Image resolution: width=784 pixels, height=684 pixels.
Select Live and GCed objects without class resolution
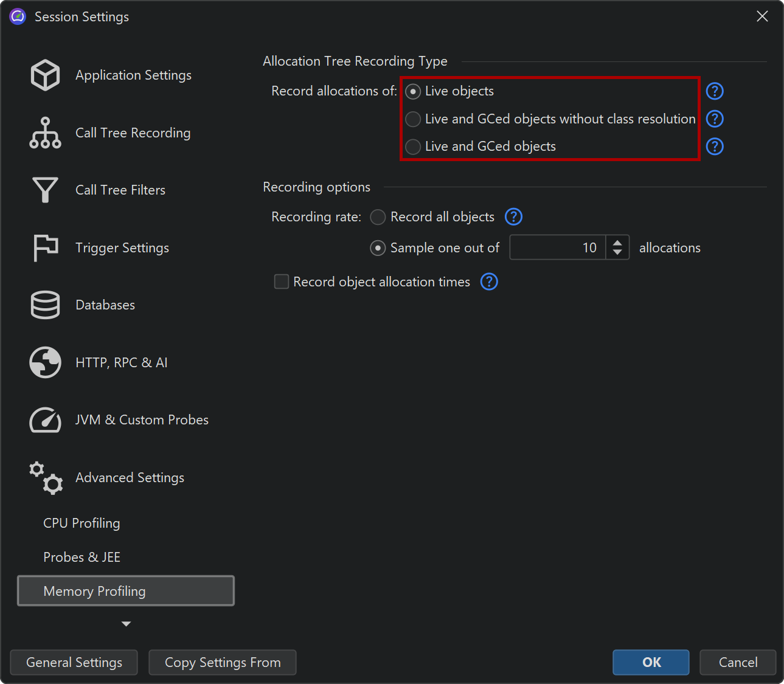click(413, 119)
